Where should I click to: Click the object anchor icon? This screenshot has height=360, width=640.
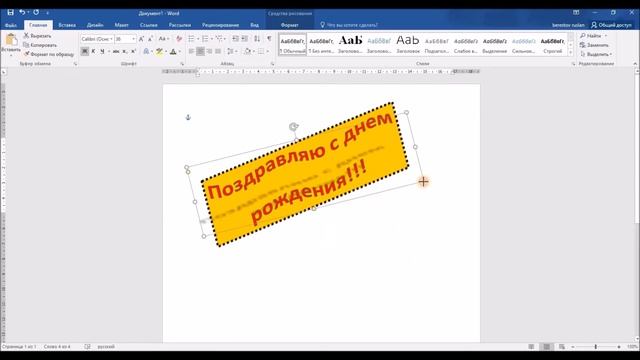click(x=188, y=118)
